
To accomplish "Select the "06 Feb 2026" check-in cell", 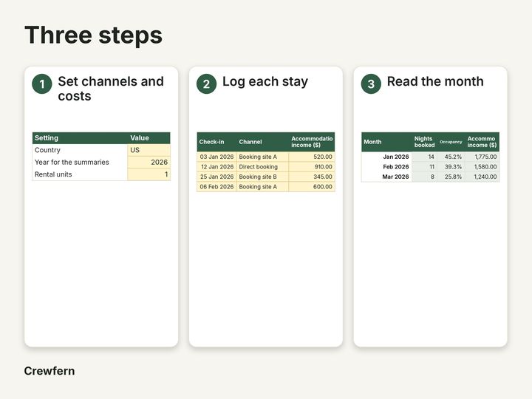I will point(216,187).
